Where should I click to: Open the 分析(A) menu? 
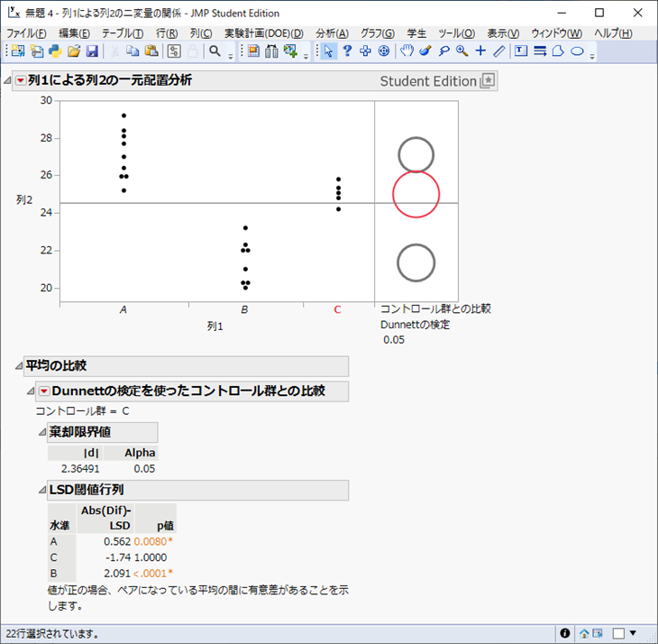pyautogui.click(x=333, y=32)
